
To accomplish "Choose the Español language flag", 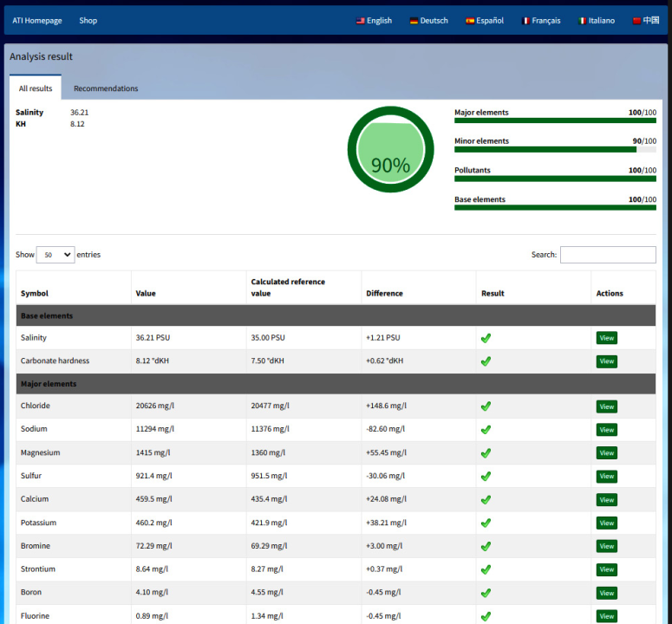I will pos(470,21).
